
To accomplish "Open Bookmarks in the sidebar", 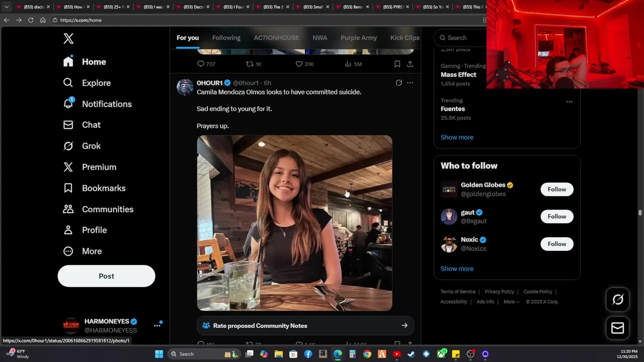I will (x=94, y=188).
